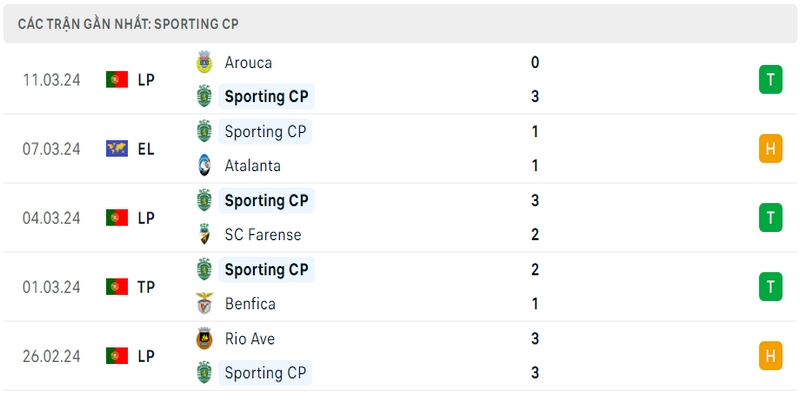Click the EL competition label
The image size is (800, 400).
(146, 148)
